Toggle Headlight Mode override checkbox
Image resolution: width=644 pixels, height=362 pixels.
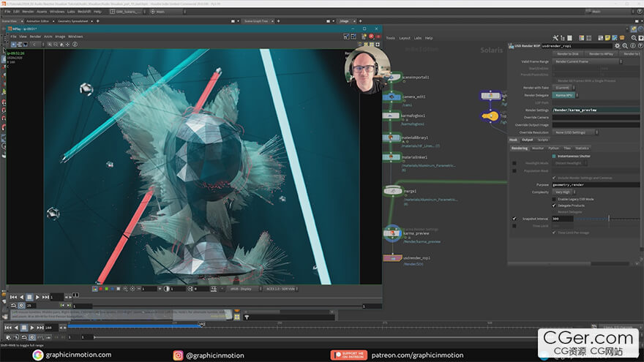tap(514, 163)
